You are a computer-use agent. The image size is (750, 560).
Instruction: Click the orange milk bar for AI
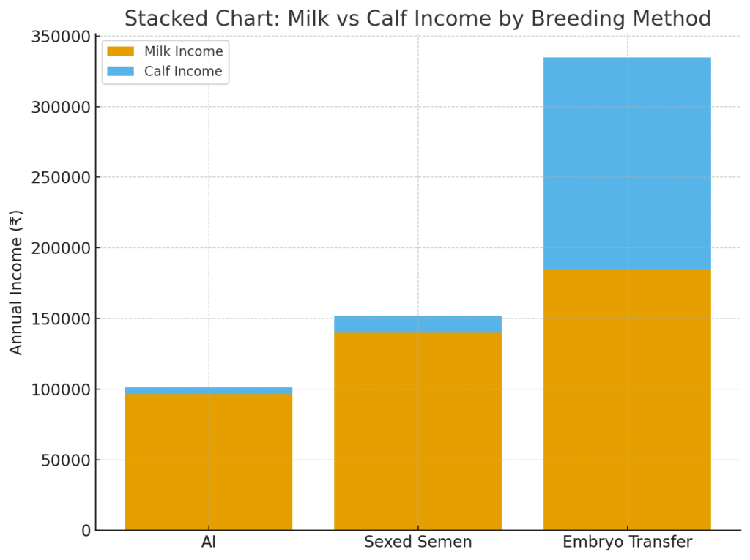coord(208,461)
